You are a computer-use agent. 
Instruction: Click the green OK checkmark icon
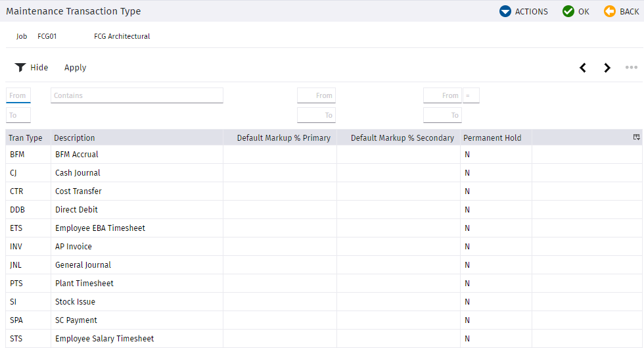(568, 12)
